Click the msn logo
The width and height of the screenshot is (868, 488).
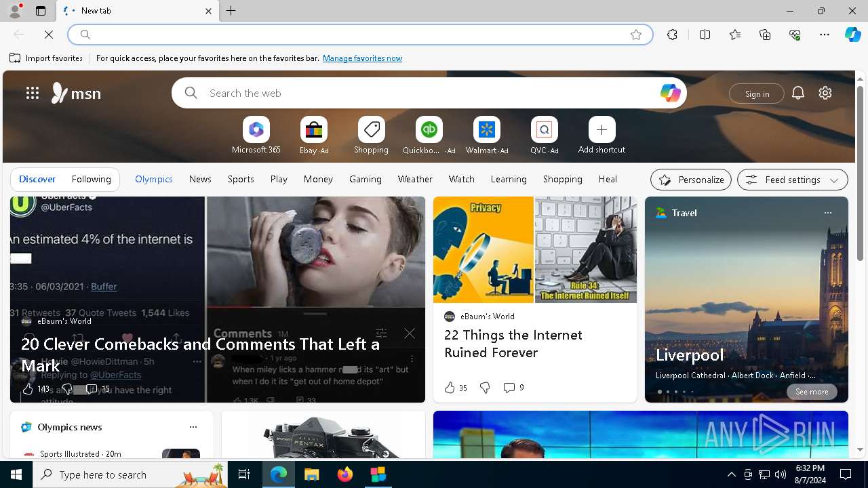click(x=76, y=93)
